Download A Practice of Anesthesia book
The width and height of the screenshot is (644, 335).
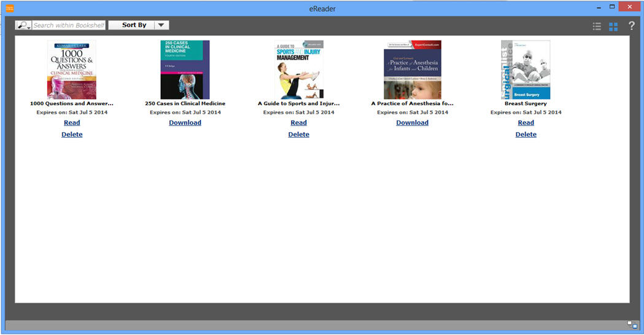[x=412, y=123]
